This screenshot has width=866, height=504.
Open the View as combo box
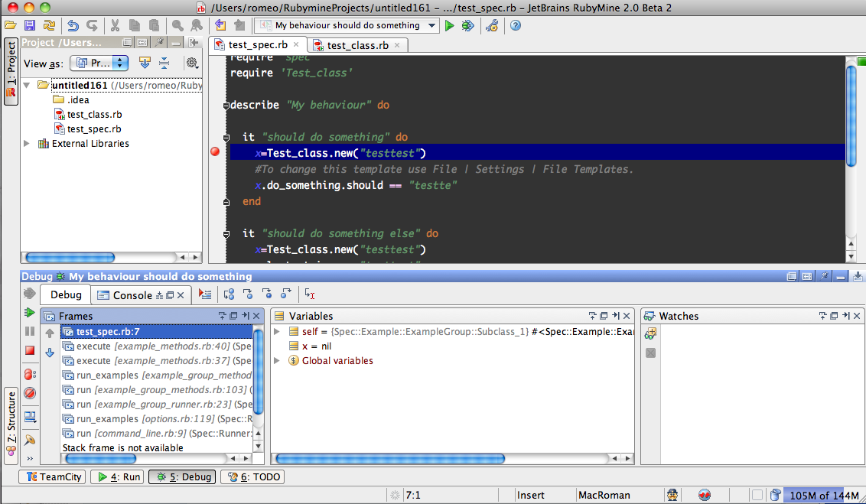[x=99, y=63]
